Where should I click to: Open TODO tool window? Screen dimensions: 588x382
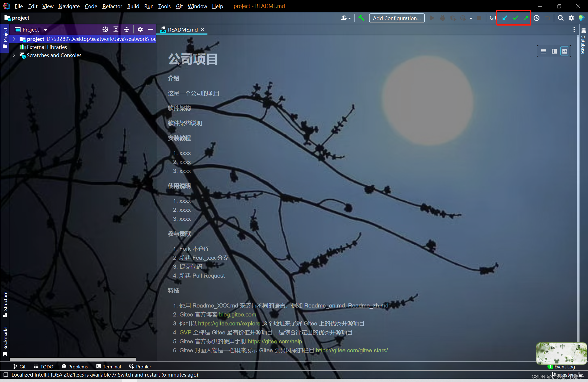click(44, 367)
